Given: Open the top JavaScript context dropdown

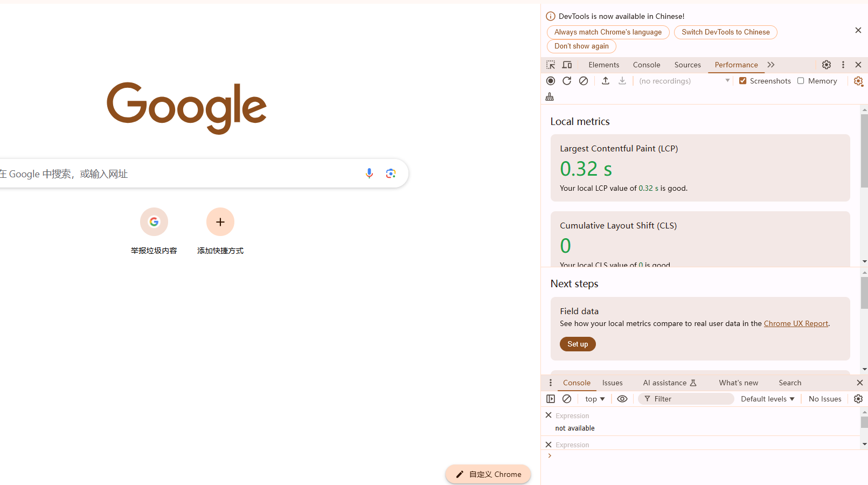Looking at the screenshot, I should click(x=595, y=399).
